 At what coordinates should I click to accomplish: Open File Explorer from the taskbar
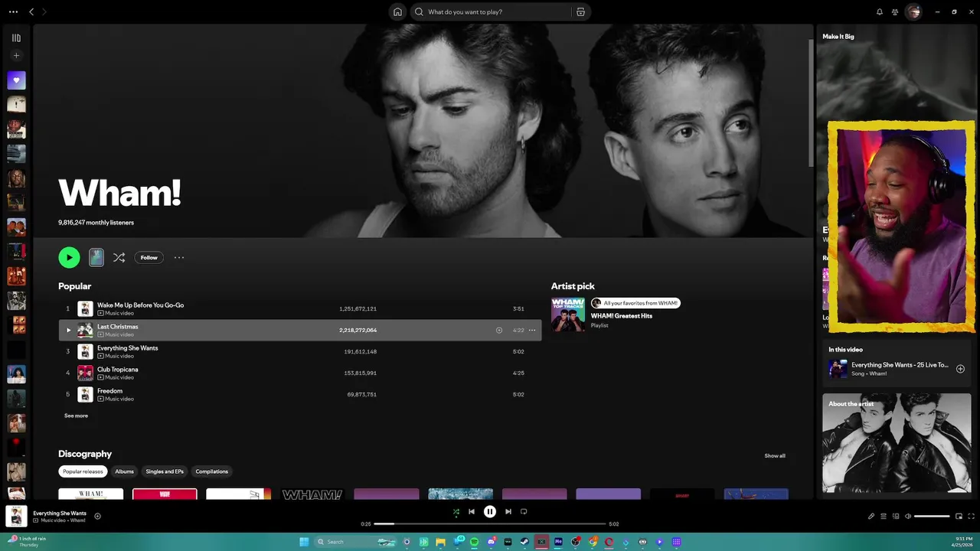pos(440,542)
